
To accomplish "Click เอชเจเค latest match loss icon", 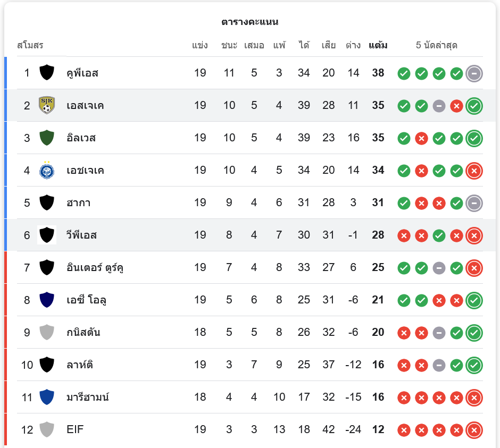I will (x=474, y=171).
